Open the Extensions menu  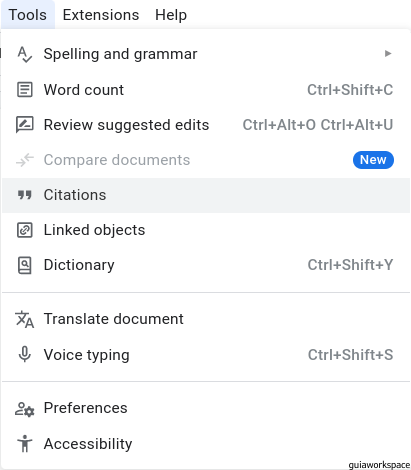point(101,15)
